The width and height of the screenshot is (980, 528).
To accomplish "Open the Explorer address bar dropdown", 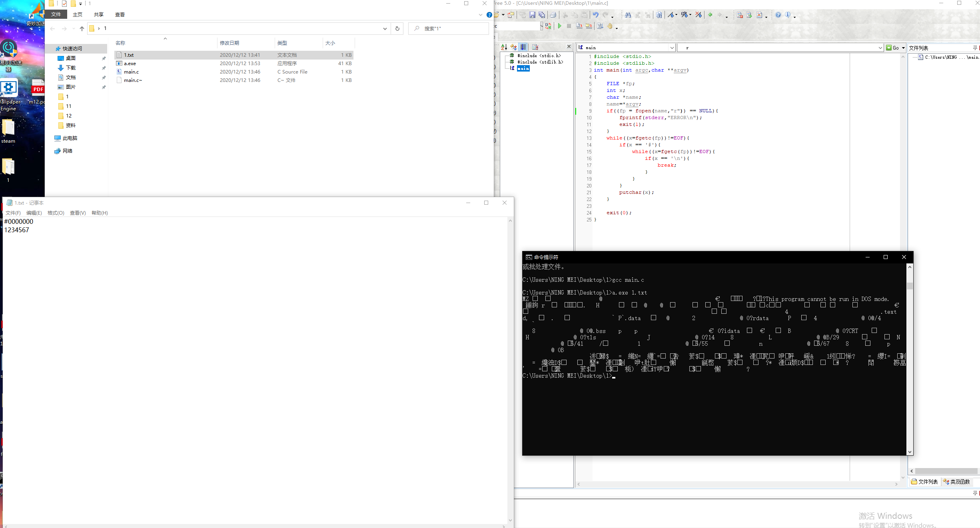I will coord(385,28).
